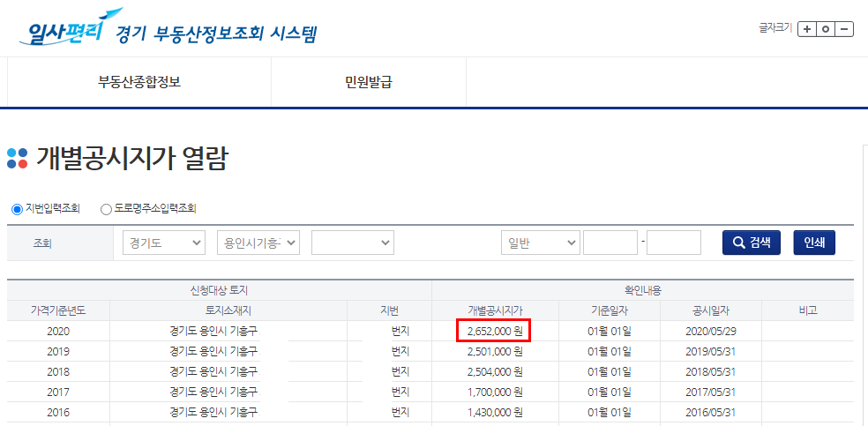
Task: Click the 검색 search button
Action: (x=752, y=243)
